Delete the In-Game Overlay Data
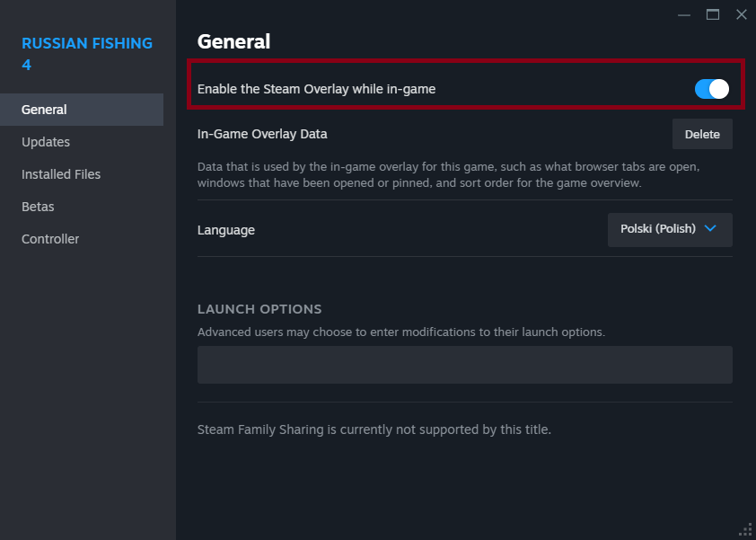 (702, 134)
